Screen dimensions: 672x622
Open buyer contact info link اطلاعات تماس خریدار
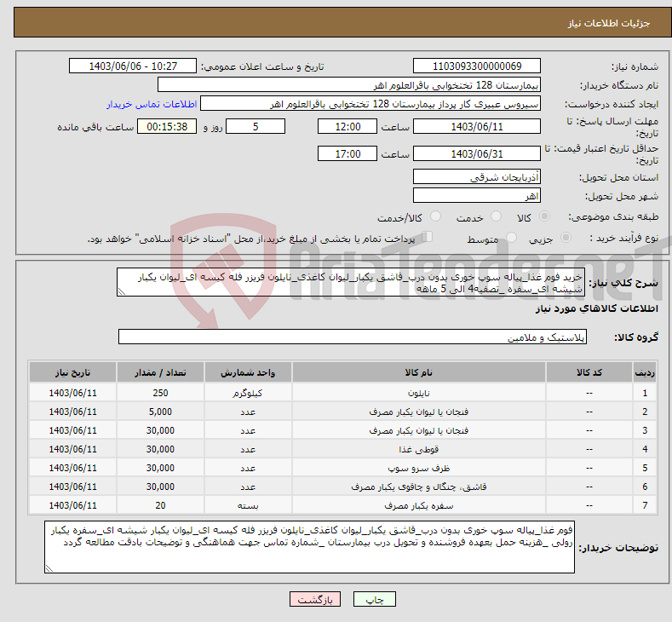tap(152, 104)
